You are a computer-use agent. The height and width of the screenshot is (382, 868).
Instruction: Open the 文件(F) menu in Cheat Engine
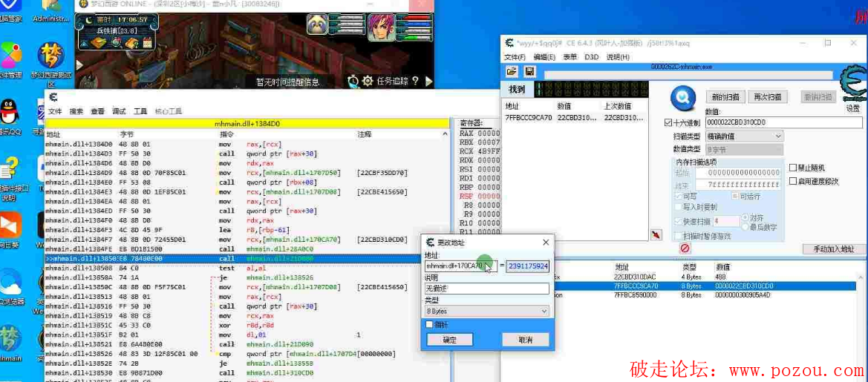515,57
